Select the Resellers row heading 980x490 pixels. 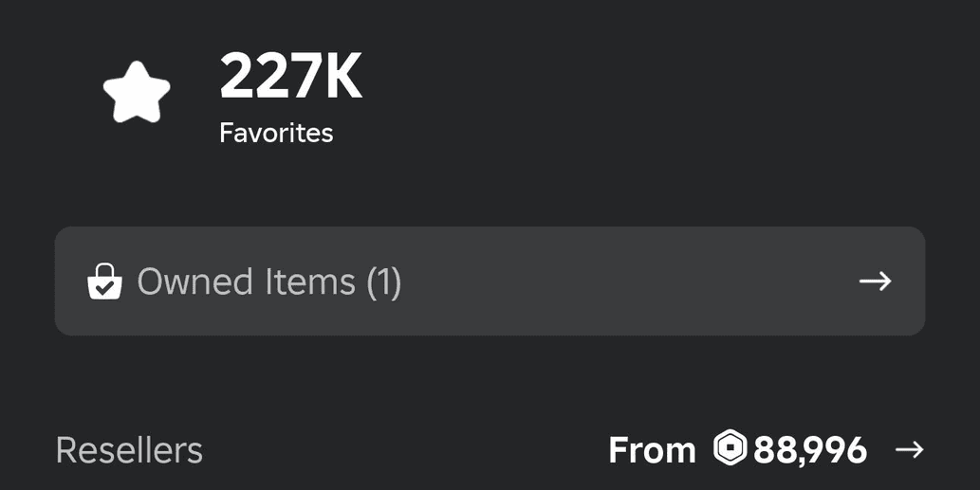point(129,450)
